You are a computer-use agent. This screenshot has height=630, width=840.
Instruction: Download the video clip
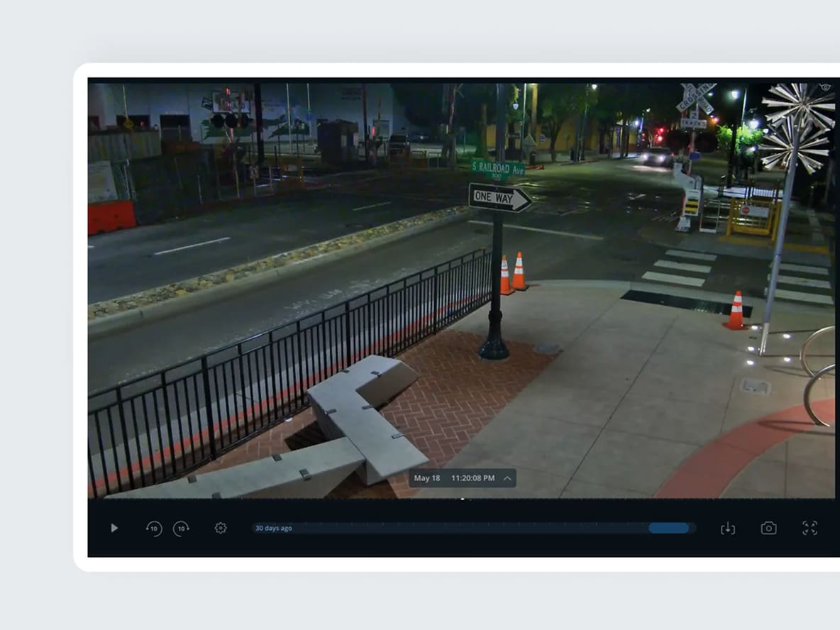point(727,528)
